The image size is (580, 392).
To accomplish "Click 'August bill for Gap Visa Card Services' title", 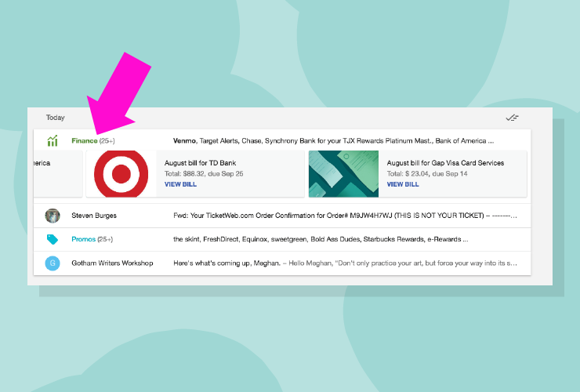I will tap(445, 163).
